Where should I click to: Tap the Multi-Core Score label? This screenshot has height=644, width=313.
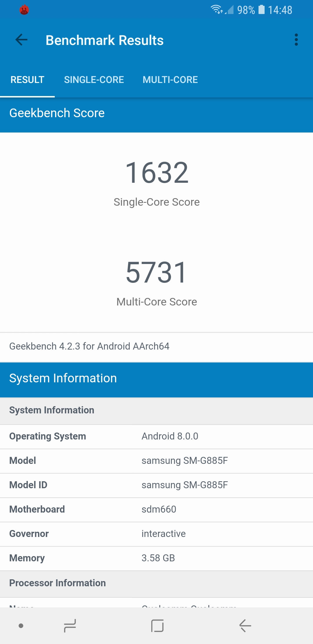[156, 302]
